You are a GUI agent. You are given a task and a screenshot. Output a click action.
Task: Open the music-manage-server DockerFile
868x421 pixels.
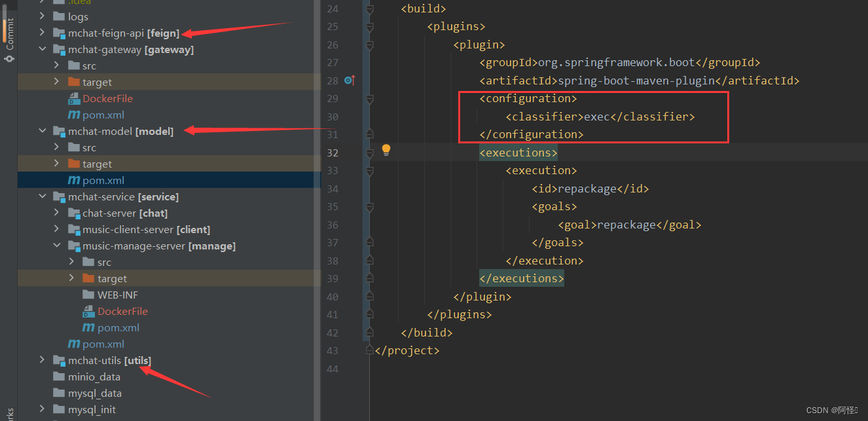click(x=122, y=311)
